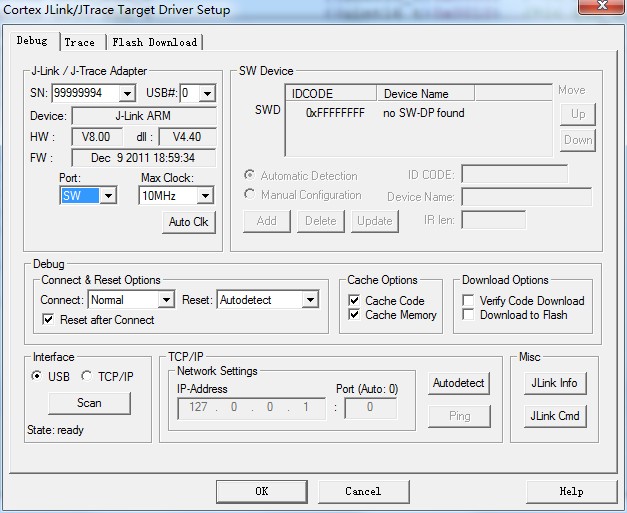
Task: Open the Connect mode dropdown showing Normal
Action: tap(166, 300)
